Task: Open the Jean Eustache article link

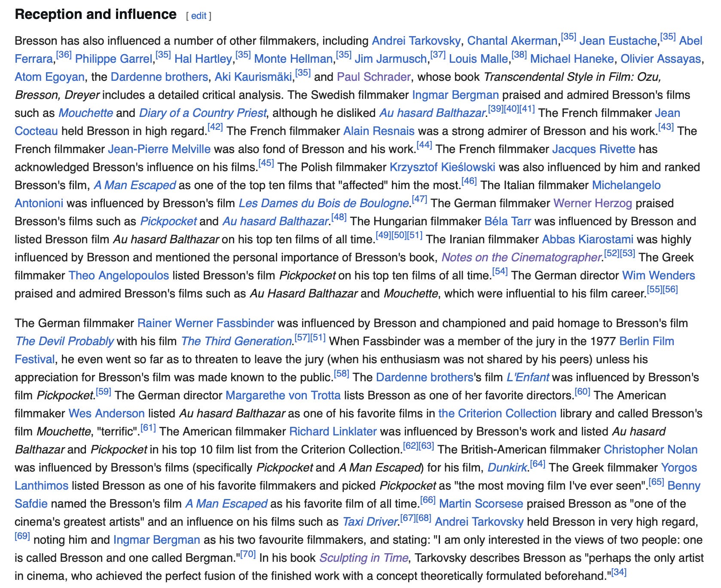Action: click(x=618, y=41)
